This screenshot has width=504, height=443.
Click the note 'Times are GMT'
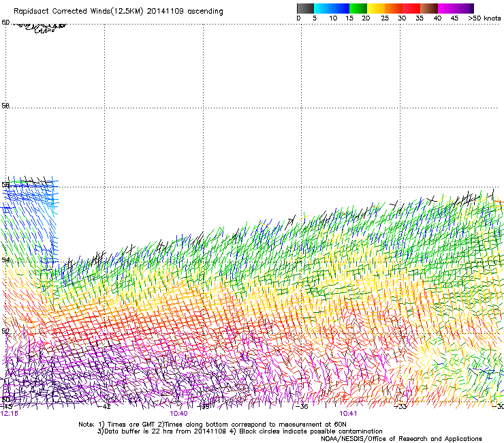coord(131,425)
